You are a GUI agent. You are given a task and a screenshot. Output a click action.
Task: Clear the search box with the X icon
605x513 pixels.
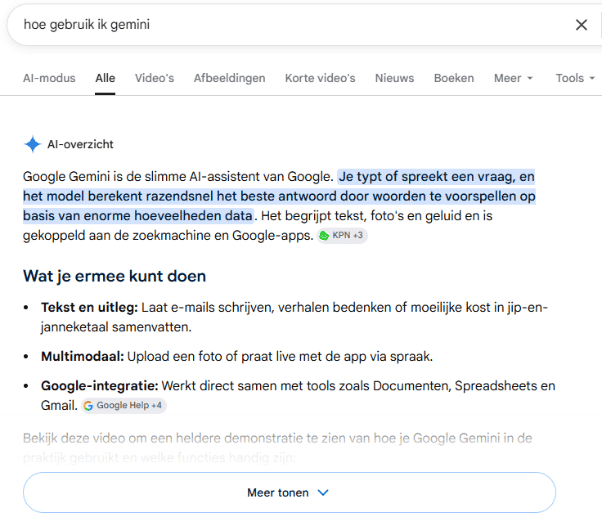click(x=581, y=25)
